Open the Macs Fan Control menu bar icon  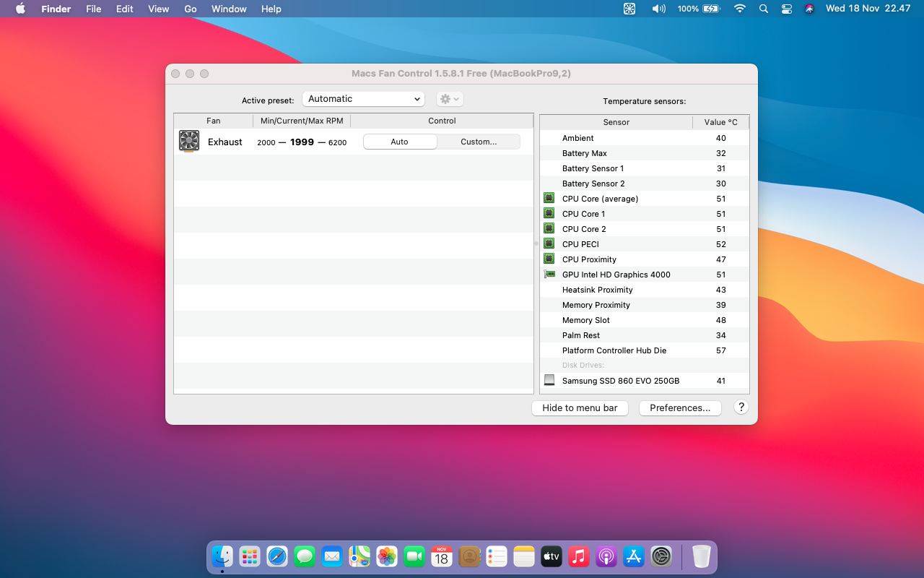pos(629,9)
